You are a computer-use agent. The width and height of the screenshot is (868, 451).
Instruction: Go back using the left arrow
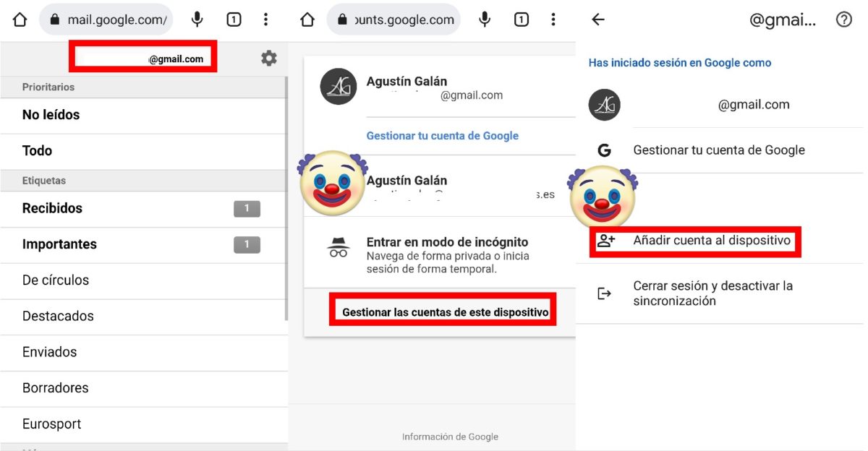[x=598, y=20]
